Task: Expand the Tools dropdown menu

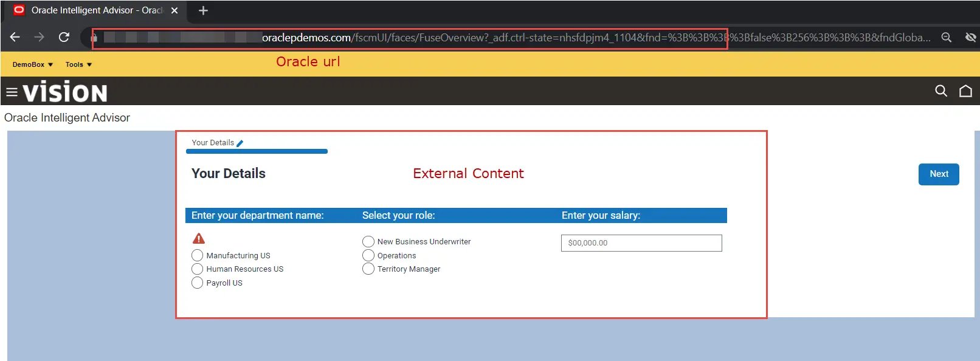Action: coord(78,64)
